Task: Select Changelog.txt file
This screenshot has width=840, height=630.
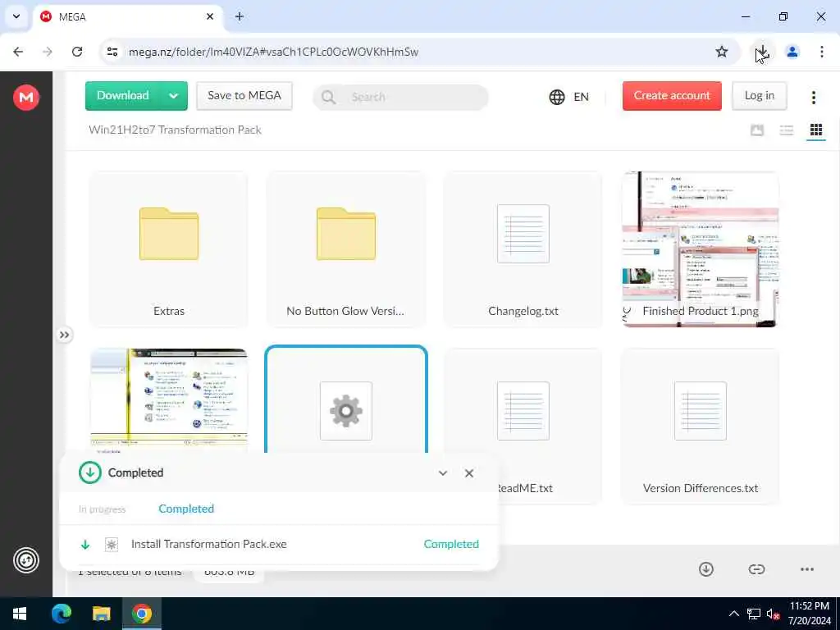Action: (523, 249)
